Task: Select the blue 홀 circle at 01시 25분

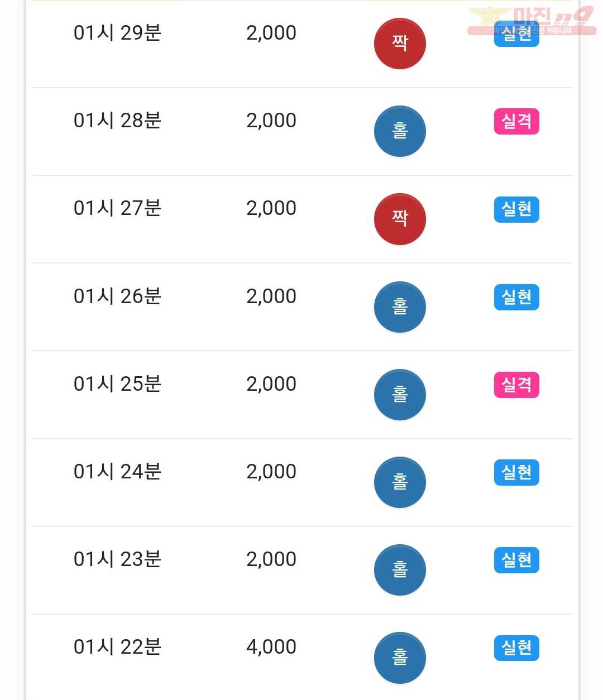Action: pos(400,395)
